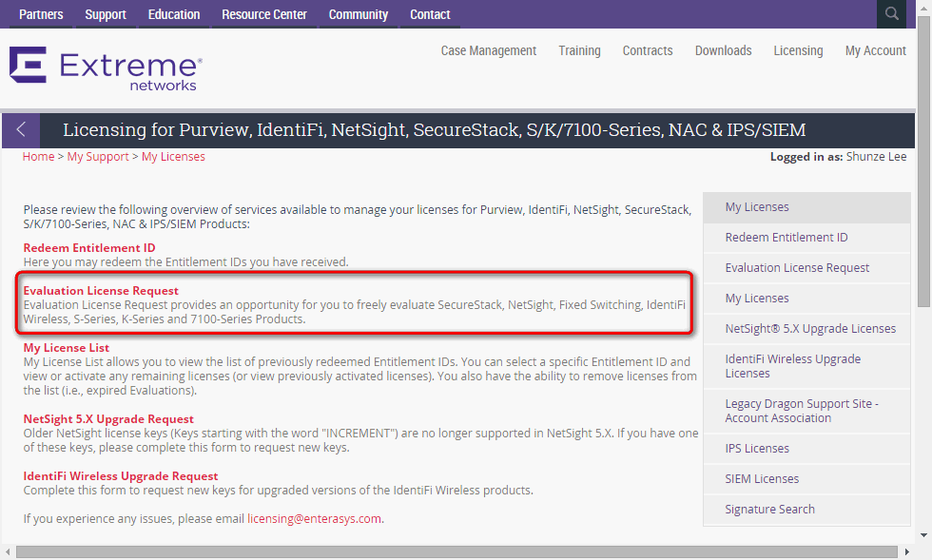Open IdentiFi Wireless Upgrade Request link

coord(120,476)
